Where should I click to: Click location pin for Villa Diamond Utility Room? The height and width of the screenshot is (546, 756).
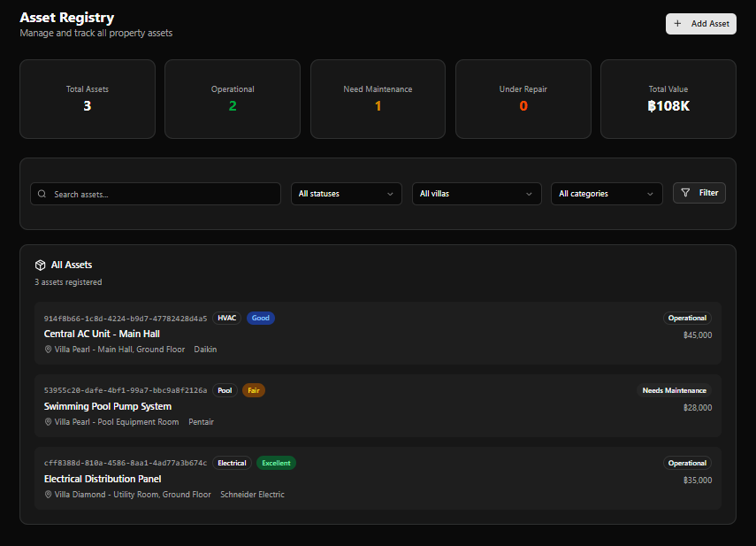tap(49, 495)
